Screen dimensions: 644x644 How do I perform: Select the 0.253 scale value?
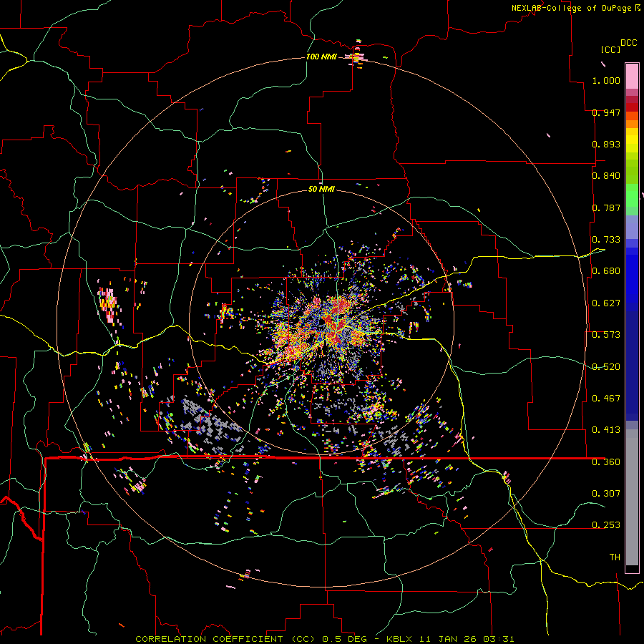(606, 525)
